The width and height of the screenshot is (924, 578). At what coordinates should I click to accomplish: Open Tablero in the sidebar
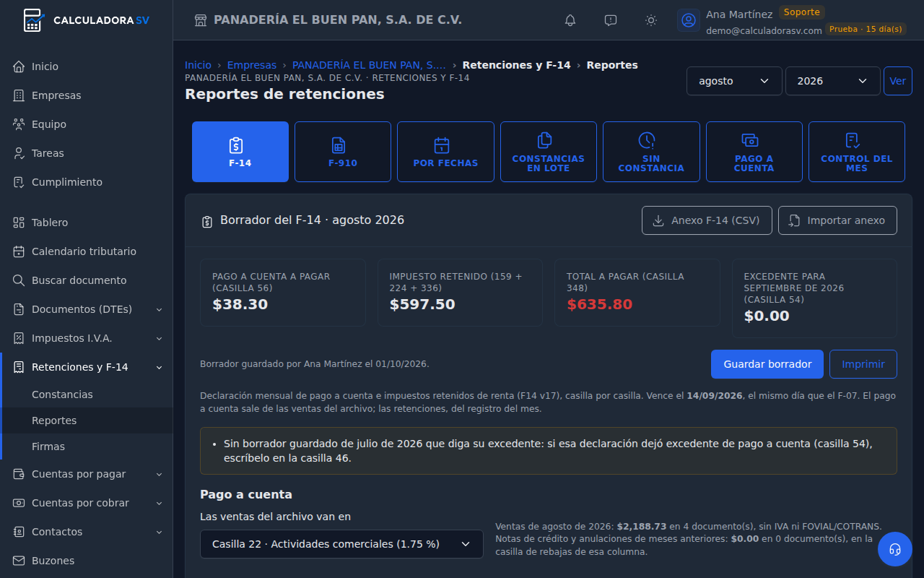(87, 223)
